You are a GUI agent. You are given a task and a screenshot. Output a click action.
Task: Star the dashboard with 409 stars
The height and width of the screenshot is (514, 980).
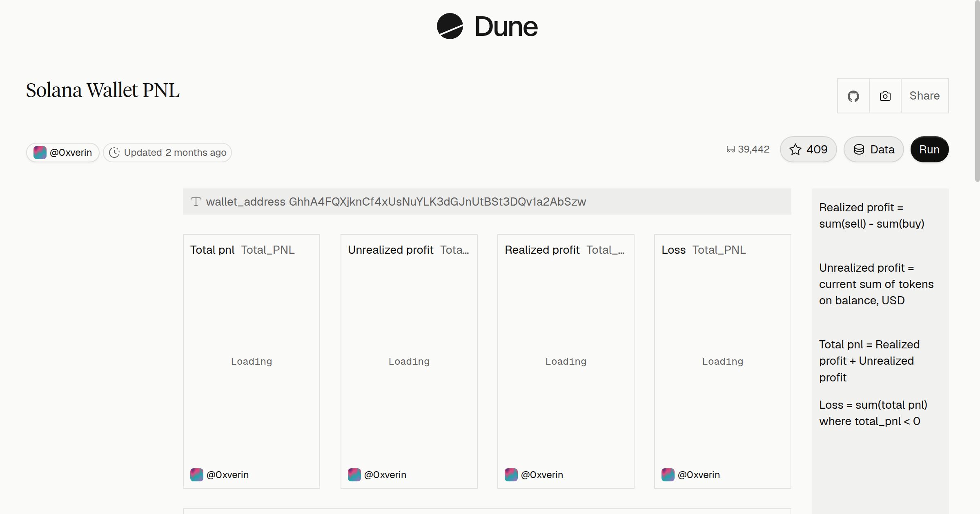pos(808,149)
